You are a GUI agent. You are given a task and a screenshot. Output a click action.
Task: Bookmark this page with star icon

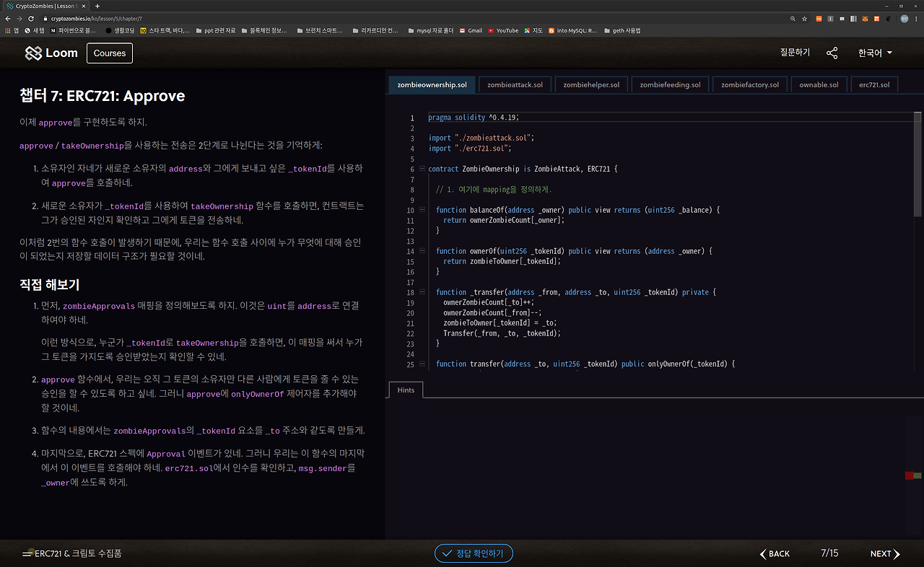(805, 18)
